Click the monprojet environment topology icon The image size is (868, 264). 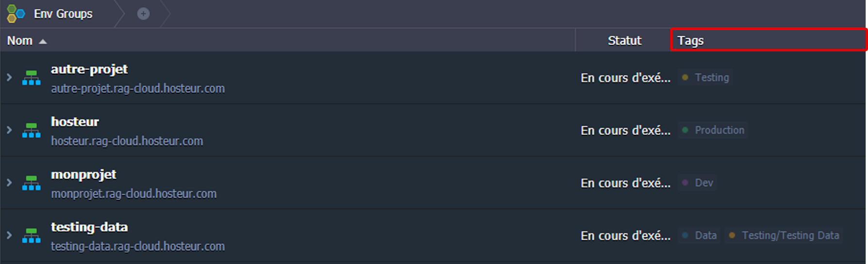click(32, 183)
